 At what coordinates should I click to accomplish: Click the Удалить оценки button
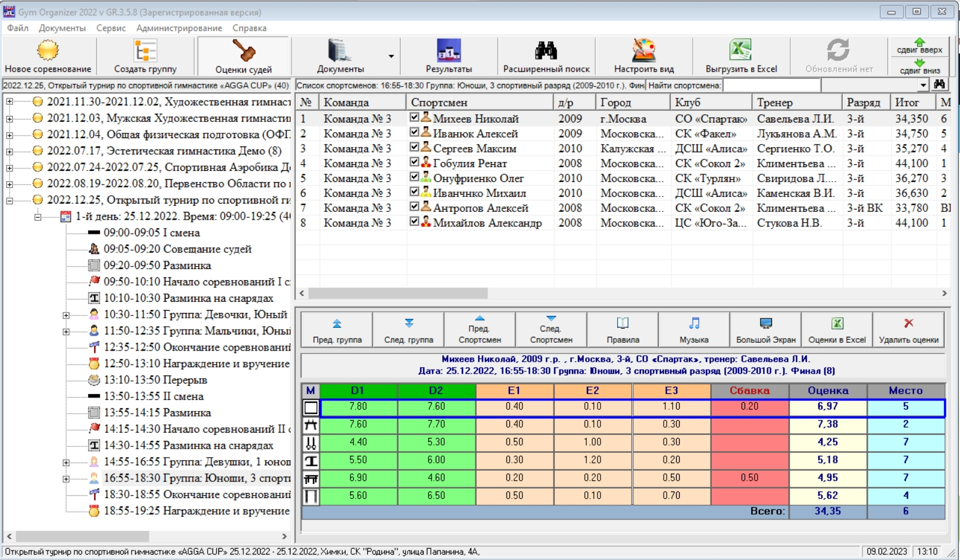tap(908, 330)
